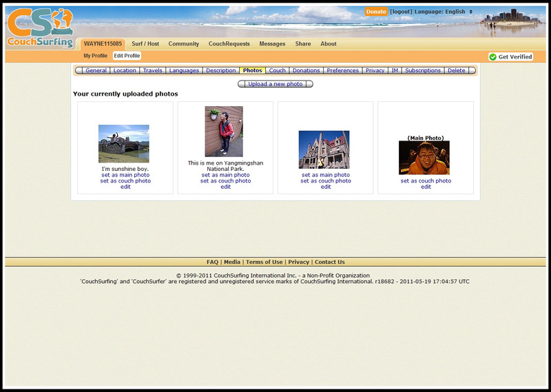Select the Photos tab
The width and height of the screenshot is (551, 392).
252,70
